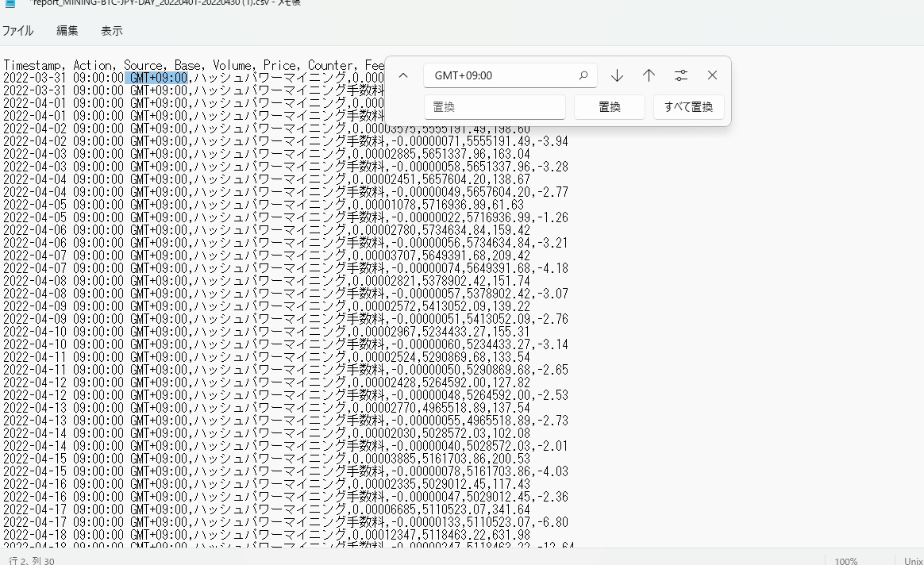
Task: Find next match using down arrow icon
Action: click(617, 75)
